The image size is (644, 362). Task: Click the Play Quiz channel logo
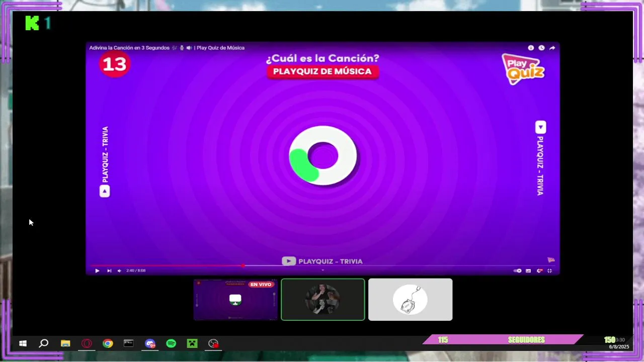pyautogui.click(x=523, y=69)
